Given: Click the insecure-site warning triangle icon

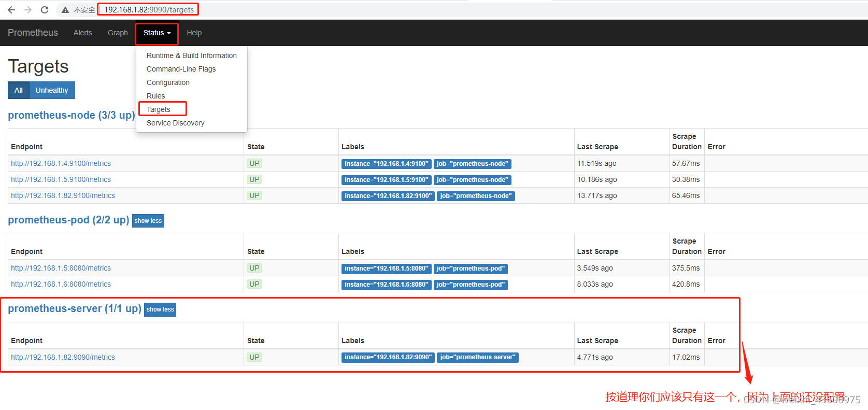Looking at the screenshot, I should coord(65,10).
